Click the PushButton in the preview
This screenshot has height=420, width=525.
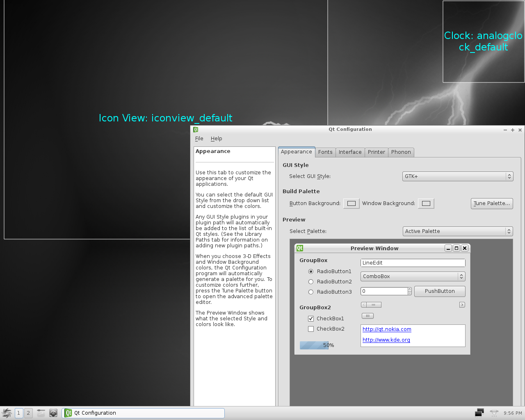click(440, 291)
